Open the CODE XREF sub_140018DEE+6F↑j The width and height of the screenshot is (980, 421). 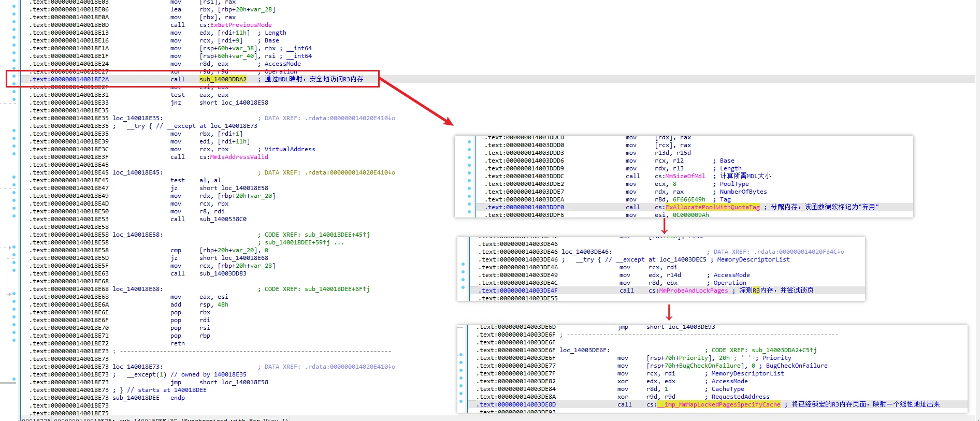point(337,289)
